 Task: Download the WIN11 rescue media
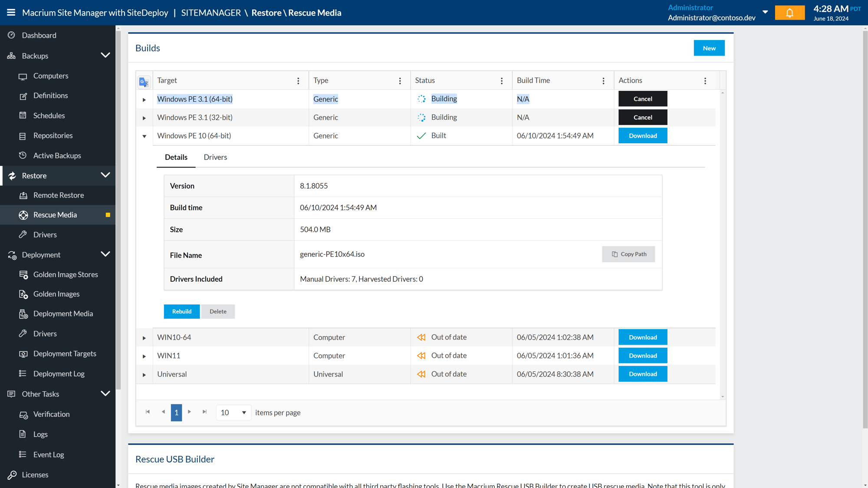click(643, 356)
